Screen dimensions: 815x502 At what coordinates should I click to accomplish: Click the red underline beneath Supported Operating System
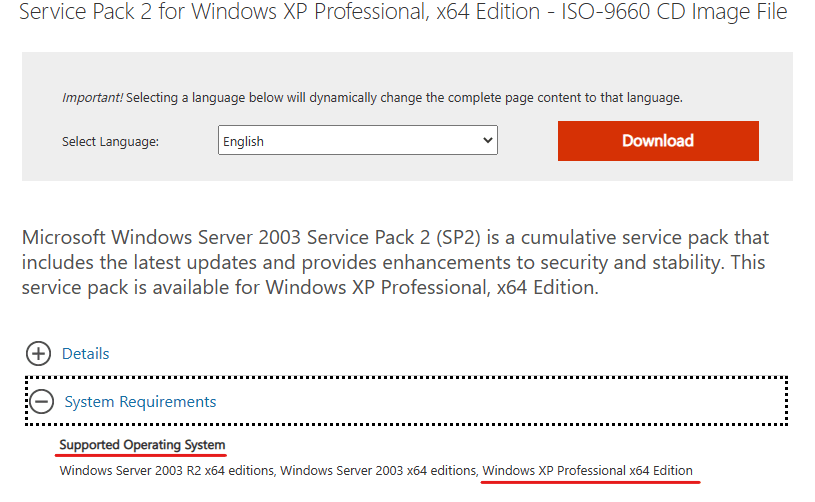point(140,455)
